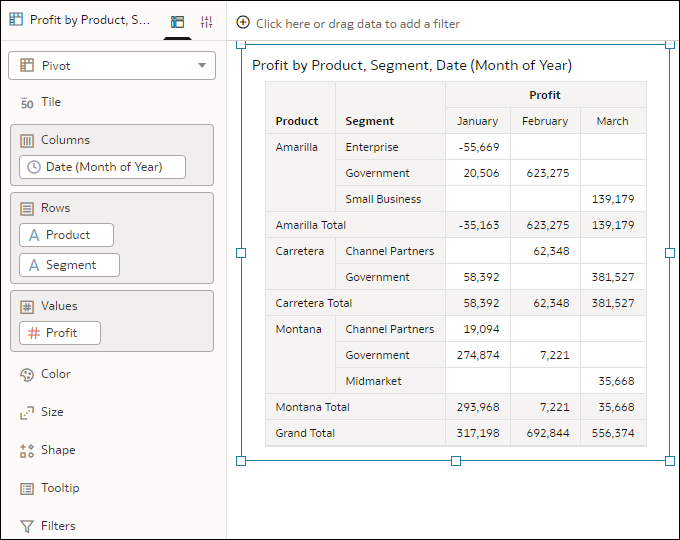Click the Columns section icon

(x=28, y=141)
